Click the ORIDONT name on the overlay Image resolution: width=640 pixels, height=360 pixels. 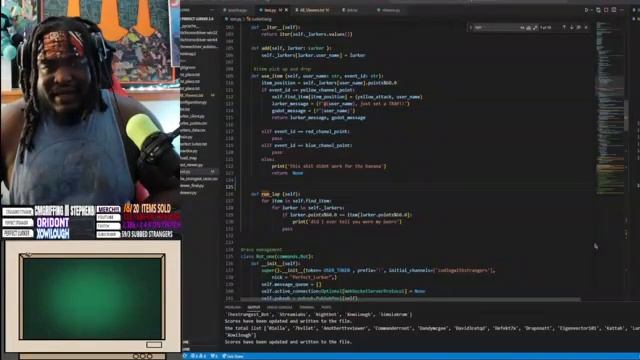tap(53, 223)
